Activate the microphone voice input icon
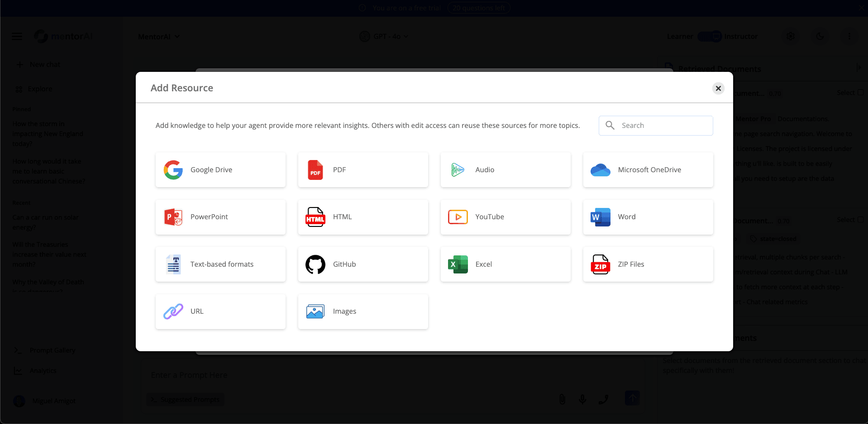The width and height of the screenshot is (868, 424). click(582, 399)
